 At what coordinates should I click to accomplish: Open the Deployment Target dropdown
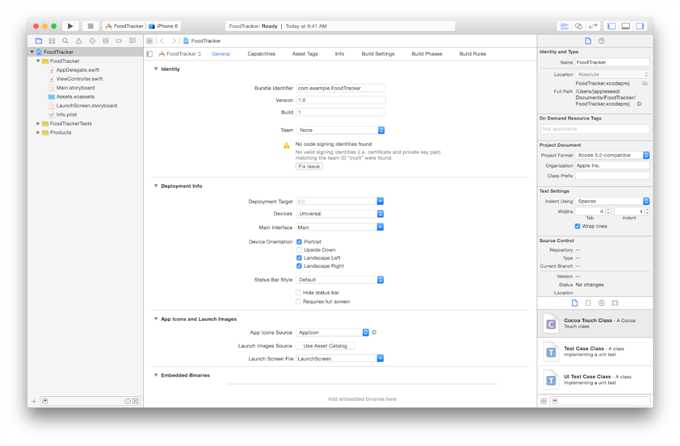[340, 201]
